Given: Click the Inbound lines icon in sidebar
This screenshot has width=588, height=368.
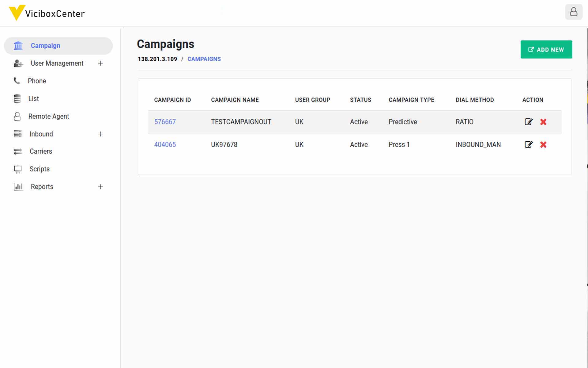Looking at the screenshot, I should point(18,134).
